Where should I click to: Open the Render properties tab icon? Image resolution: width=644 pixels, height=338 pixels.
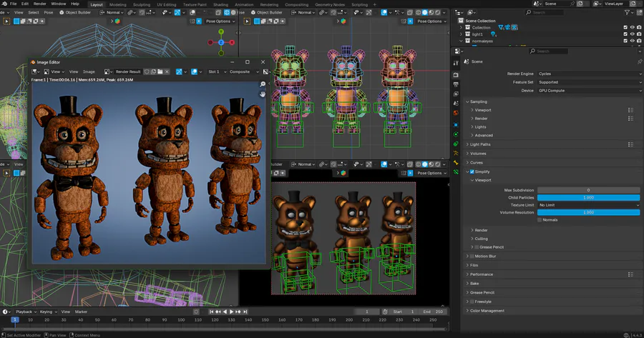click(456, 75)
